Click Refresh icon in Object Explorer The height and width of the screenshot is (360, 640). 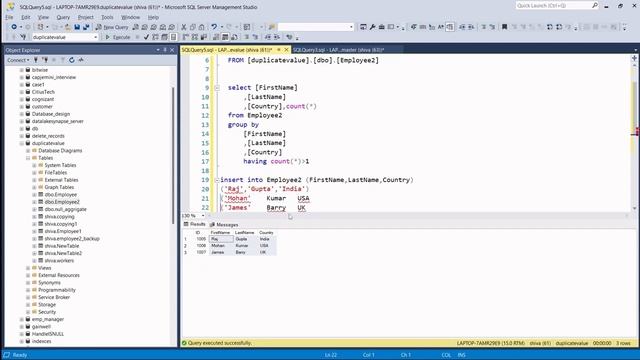pos(71,60)
